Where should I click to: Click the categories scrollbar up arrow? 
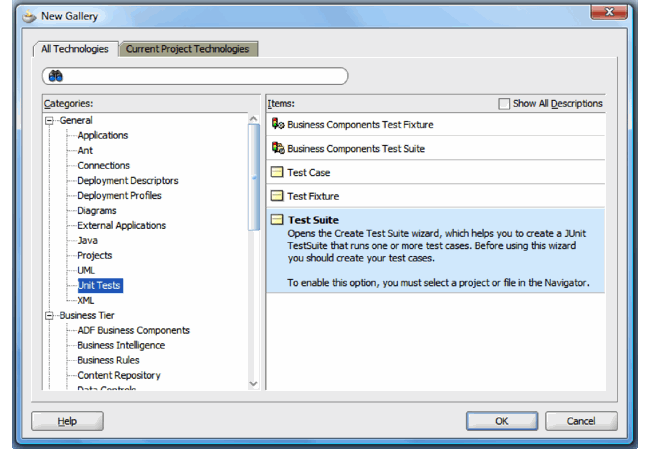(253, 119)
